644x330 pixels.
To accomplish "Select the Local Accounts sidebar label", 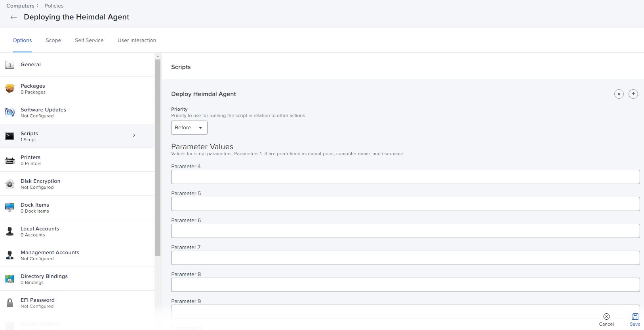I will 40,229.
